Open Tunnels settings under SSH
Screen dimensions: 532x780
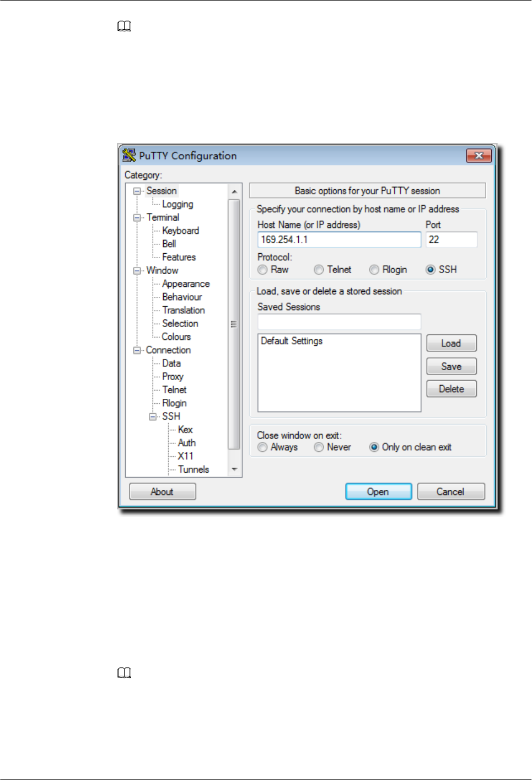coord(194,469)
